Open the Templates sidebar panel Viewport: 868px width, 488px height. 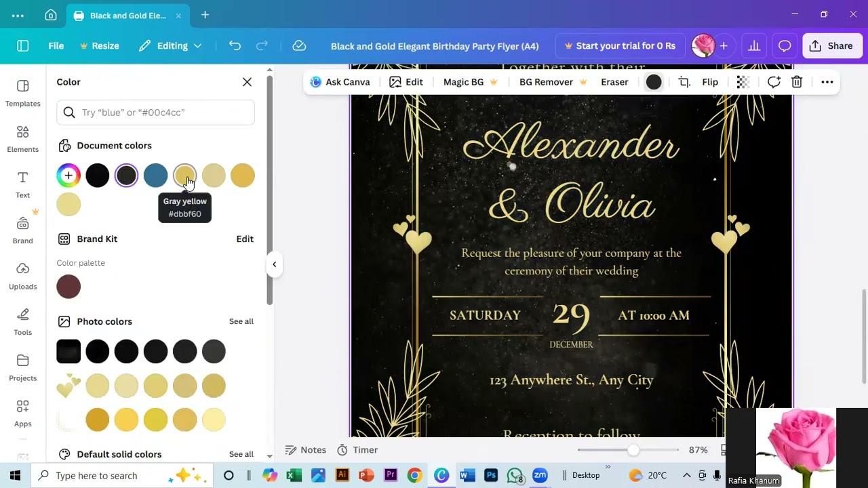tap(23, 93)
